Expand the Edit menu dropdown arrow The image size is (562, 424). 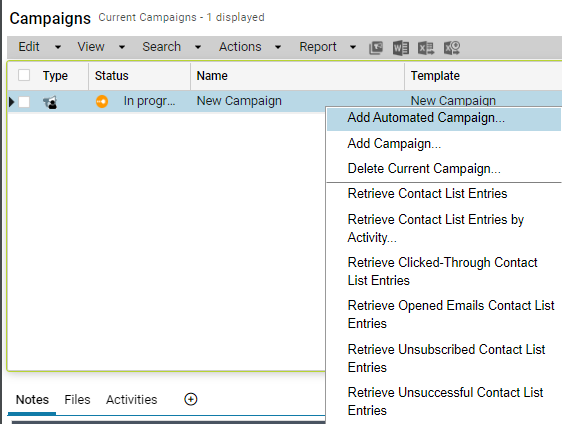click(x=58, y=47)
